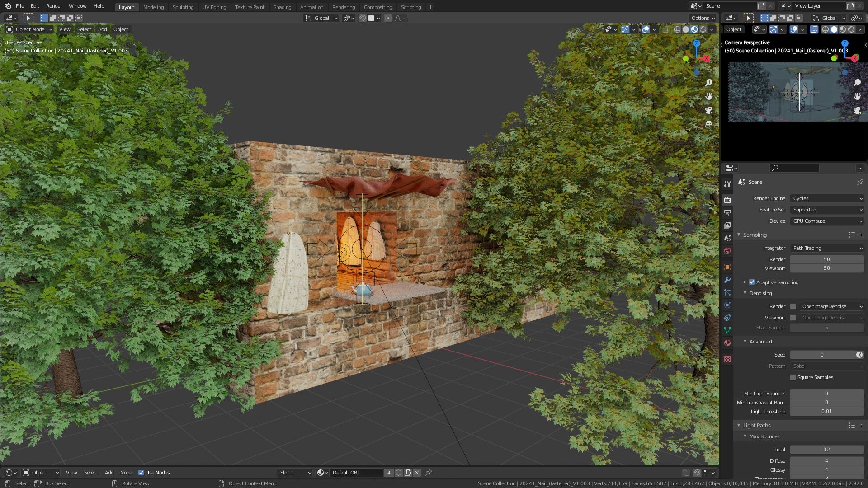
Task: Click the viewport Options button
Action: (x=703, y=18)
